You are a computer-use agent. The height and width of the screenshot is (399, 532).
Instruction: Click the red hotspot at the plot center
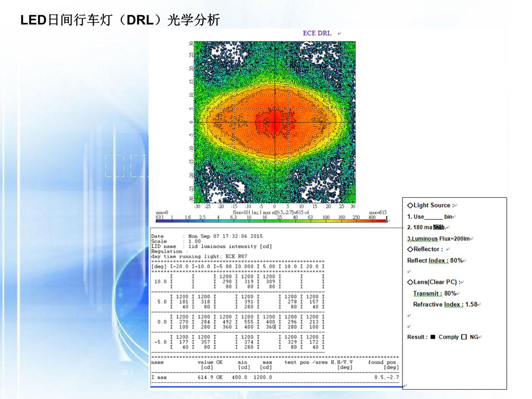click(x=274, y=122)
